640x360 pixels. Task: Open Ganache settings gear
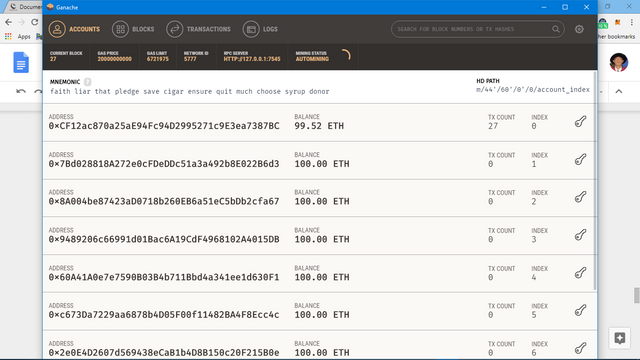pyautogui.click(x=579, y=29)
